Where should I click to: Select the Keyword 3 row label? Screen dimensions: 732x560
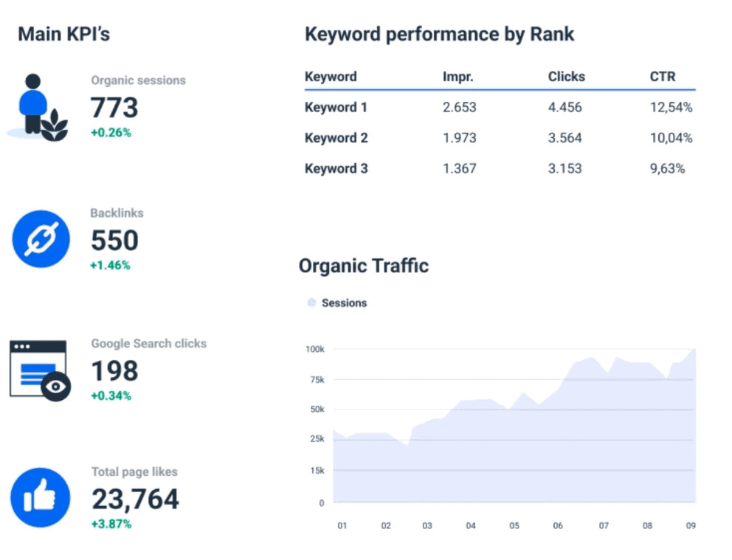pyautogui.click(x=336, y=168)
